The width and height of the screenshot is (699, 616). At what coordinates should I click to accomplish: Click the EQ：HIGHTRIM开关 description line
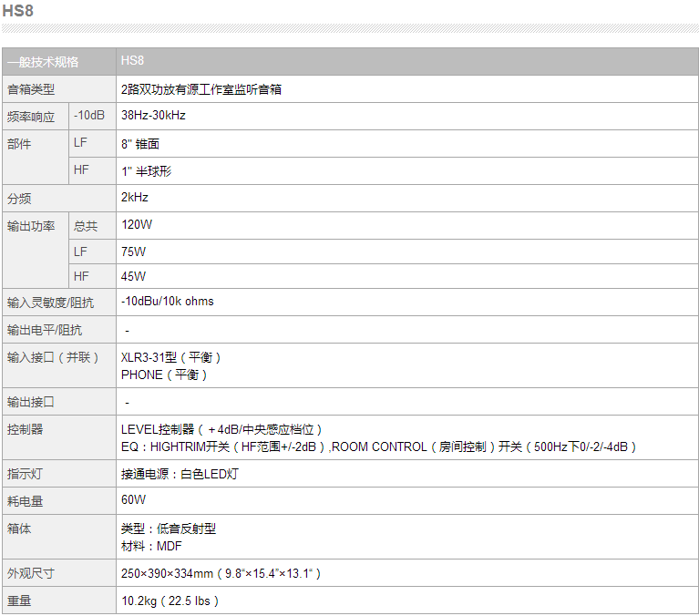click(379, 447)
